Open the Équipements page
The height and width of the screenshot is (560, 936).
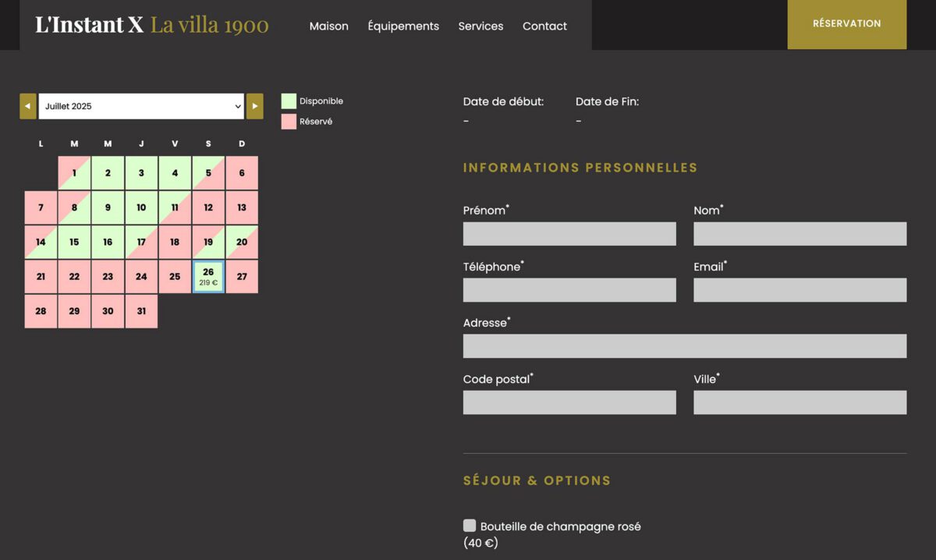(403, 26)
